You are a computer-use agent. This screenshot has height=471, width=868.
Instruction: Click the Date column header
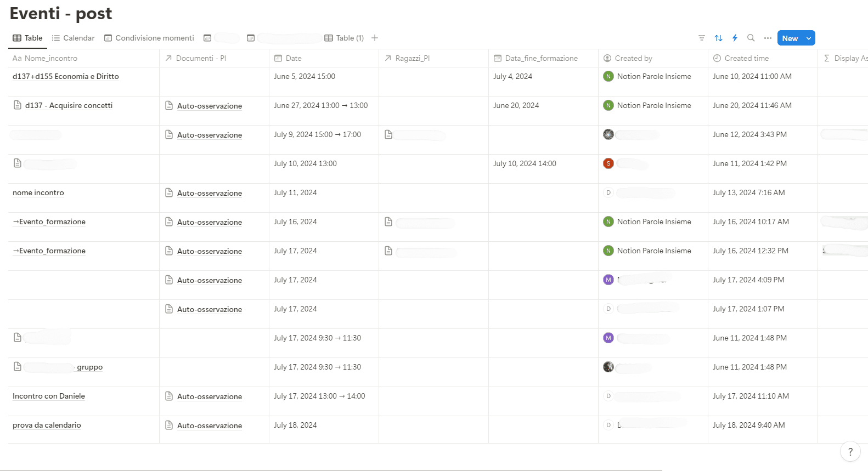point(324,58)
